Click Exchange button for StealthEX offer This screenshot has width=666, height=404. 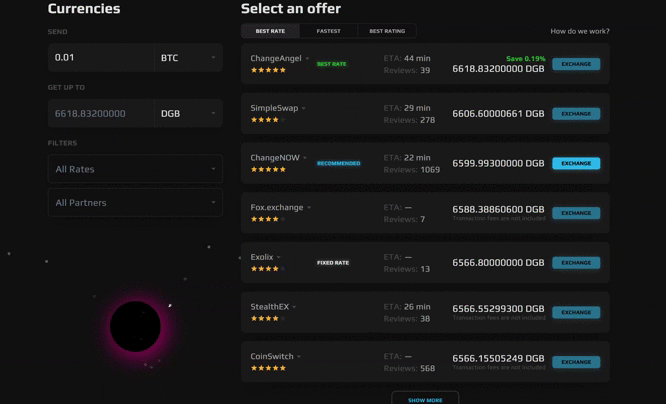[x=576, y=312]
